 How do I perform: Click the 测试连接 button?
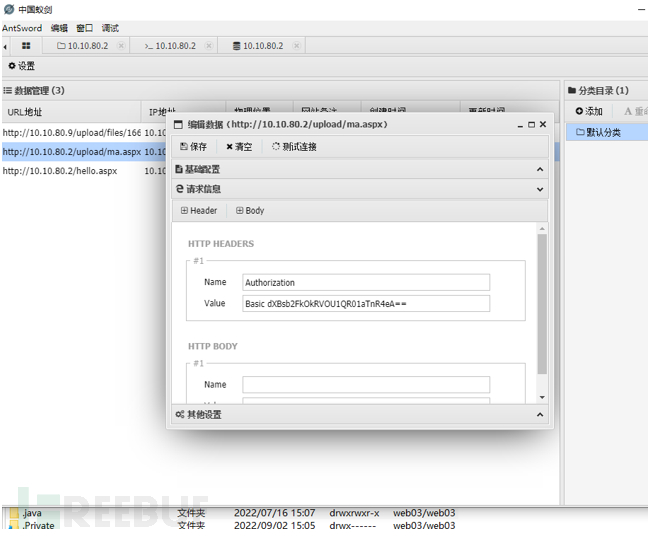[x=294, y=147]
